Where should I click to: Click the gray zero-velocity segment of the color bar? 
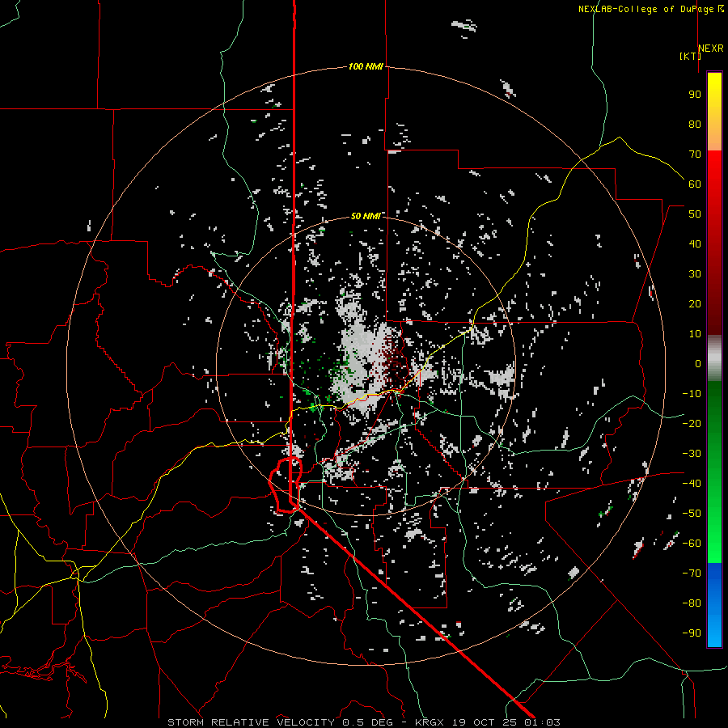click(x=714, y=358)
